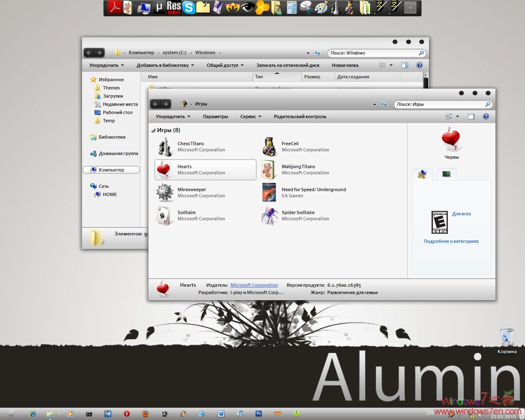Viewport: 525px width, 420px height.
Task: Open Skype from the top dock
Action: [x=189, y=8]
